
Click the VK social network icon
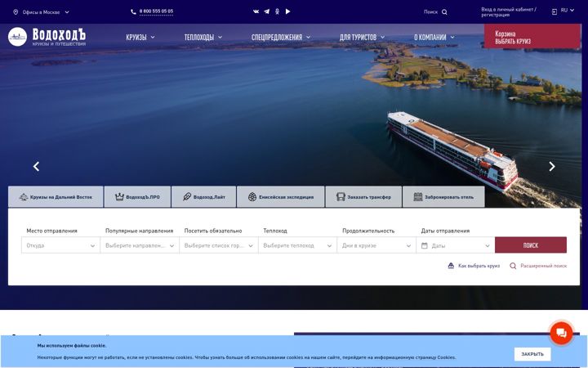coord(256,11)
